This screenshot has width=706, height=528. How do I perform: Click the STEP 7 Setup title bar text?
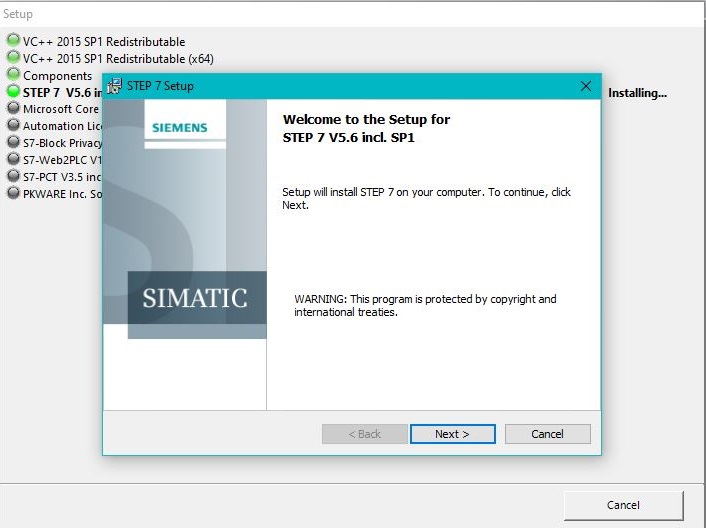point(160,86)
